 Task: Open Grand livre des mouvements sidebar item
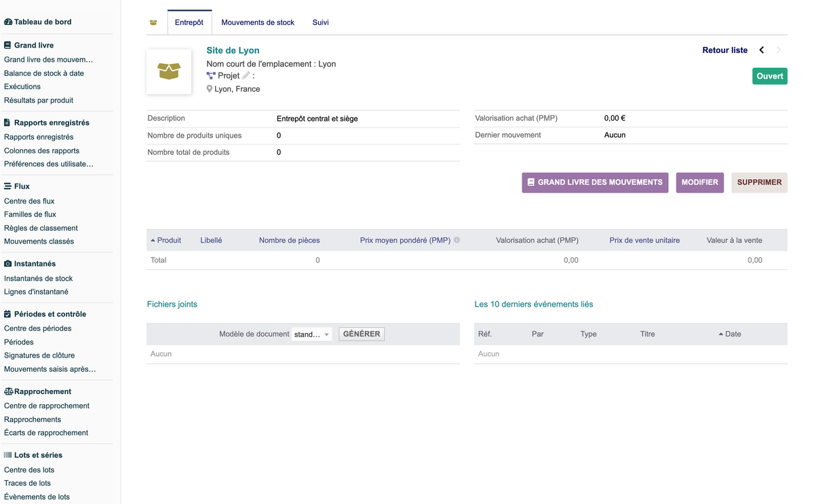(x=49, y=60)
